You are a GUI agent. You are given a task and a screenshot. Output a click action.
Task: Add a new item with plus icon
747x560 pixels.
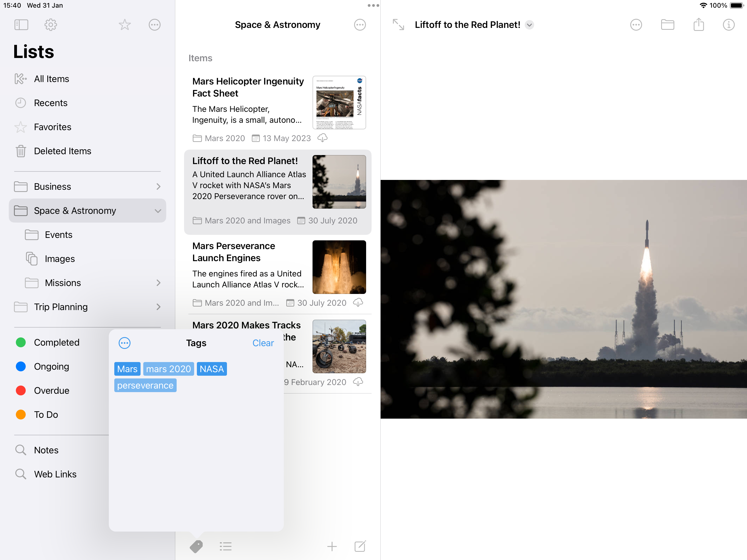point(332,546)
